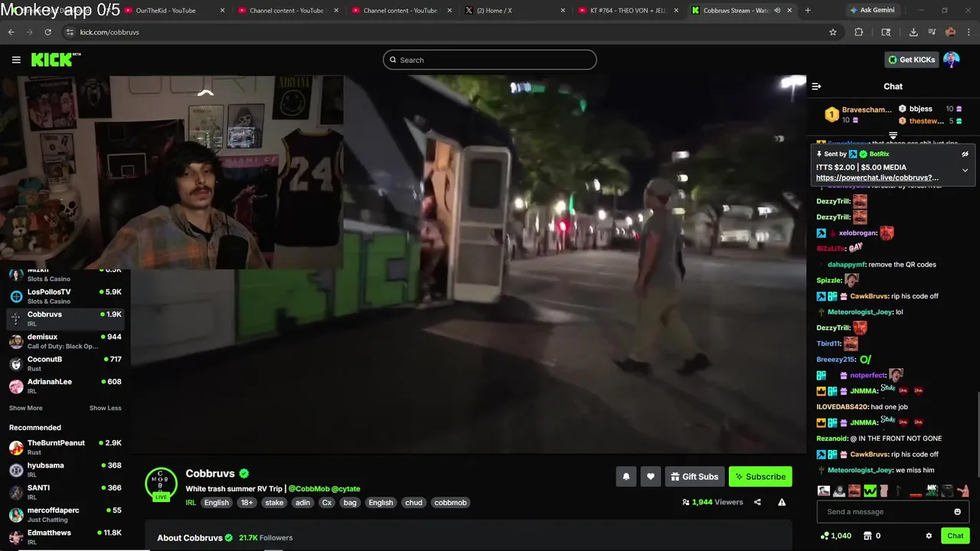Expand the pinned message chevron
Screen dimensions: 980x551
[x=965, y=170]
